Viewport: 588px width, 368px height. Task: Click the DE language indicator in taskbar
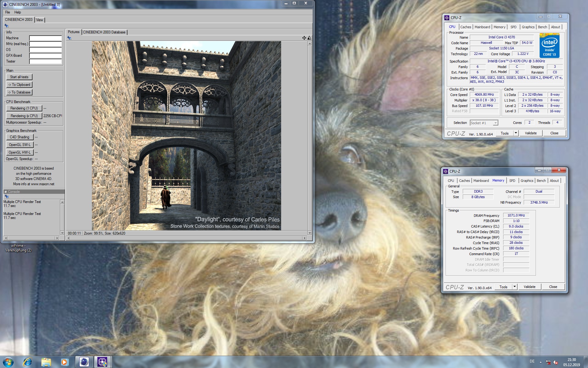pyautogui.click(x=532, y=362)
